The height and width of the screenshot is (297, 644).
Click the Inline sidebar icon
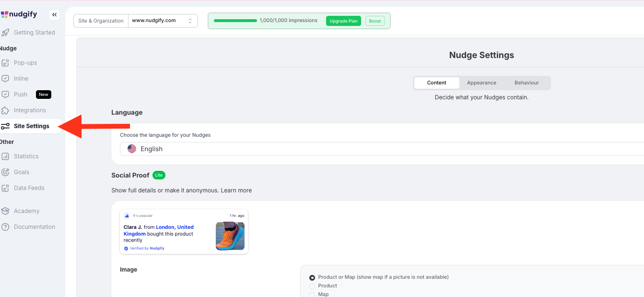pyautogui.click(x=5, y=79)
